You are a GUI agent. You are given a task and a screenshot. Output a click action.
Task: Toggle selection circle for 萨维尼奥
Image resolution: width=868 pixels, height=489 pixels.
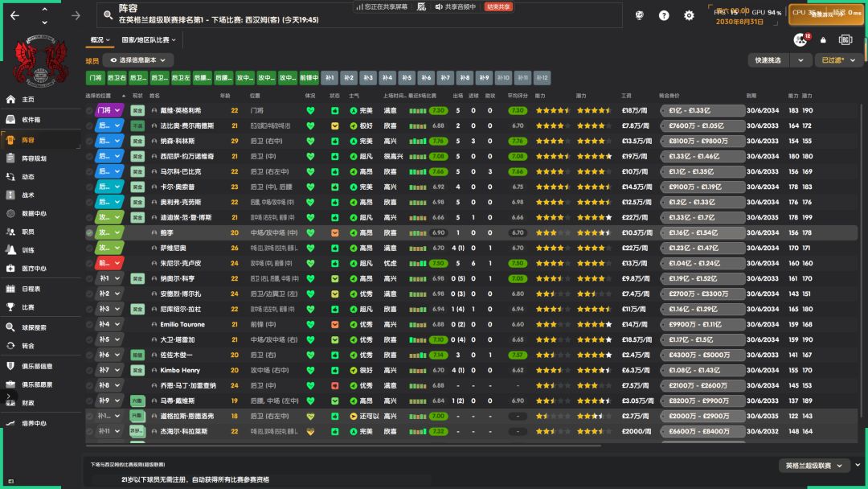coord(90,248)
